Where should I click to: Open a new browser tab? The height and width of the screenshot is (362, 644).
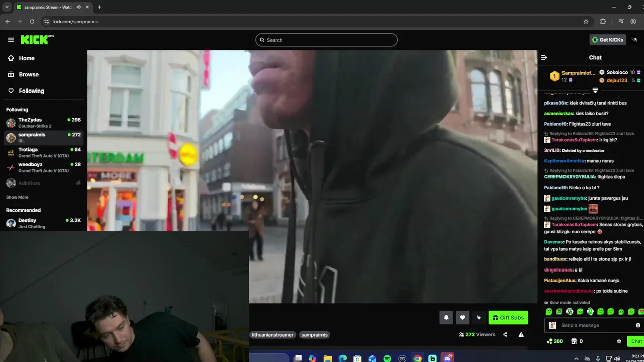[99, 7]
